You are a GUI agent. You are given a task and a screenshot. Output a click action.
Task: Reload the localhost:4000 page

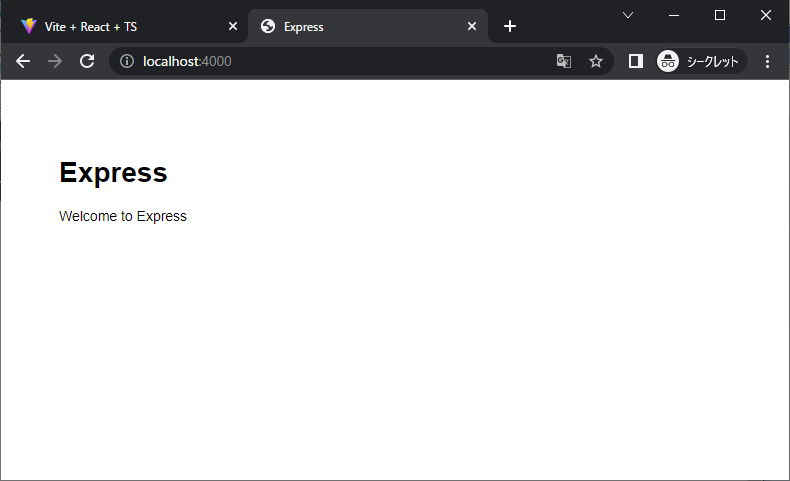click(87, 61)
